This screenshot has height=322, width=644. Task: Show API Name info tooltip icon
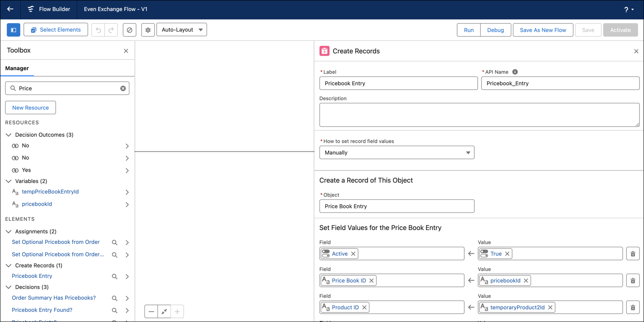515,72
